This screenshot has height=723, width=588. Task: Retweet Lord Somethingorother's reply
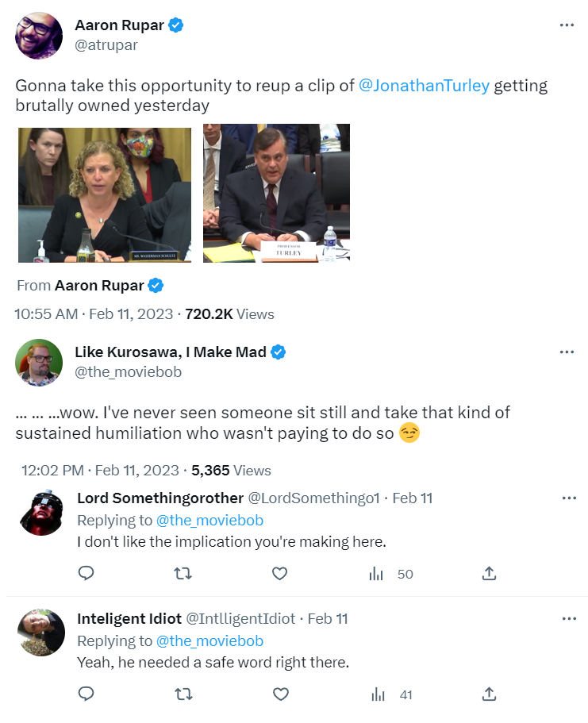183,573
